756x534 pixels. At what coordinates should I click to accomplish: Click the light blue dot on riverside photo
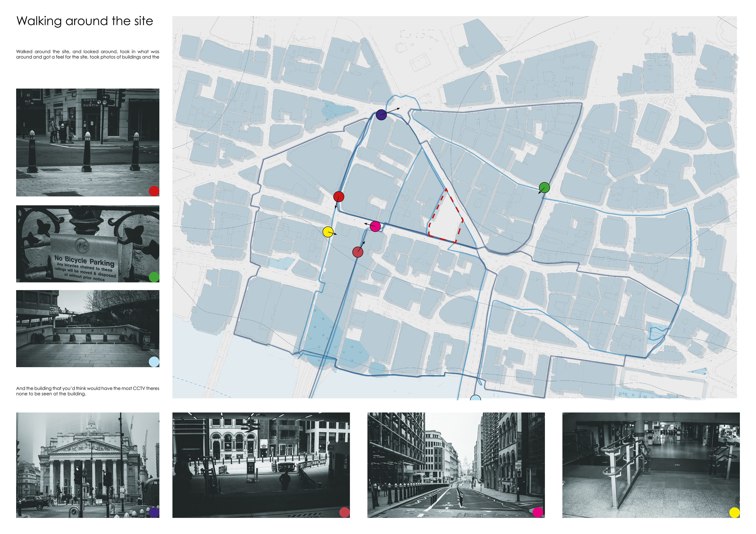click(x=154, y=362)
